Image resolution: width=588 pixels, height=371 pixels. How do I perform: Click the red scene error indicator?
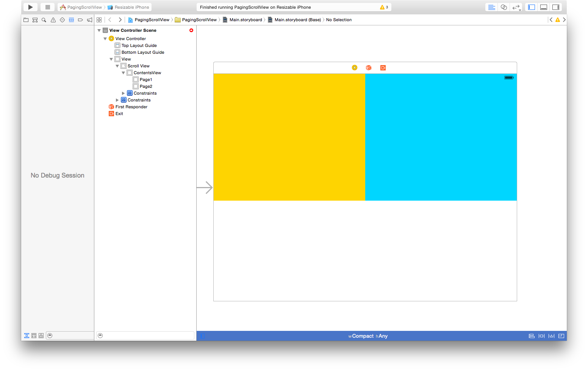tap(191, 30)
